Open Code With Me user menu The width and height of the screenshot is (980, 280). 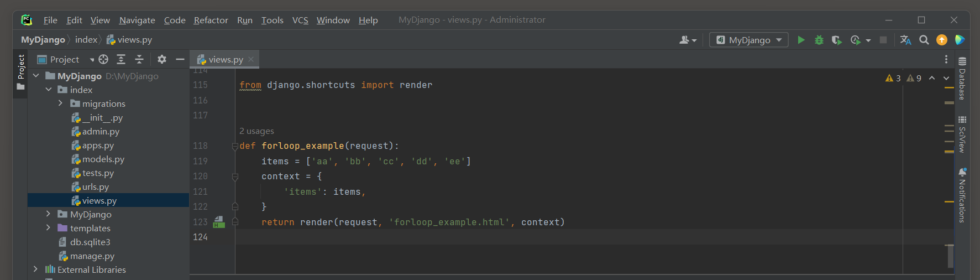coord(688,40)
